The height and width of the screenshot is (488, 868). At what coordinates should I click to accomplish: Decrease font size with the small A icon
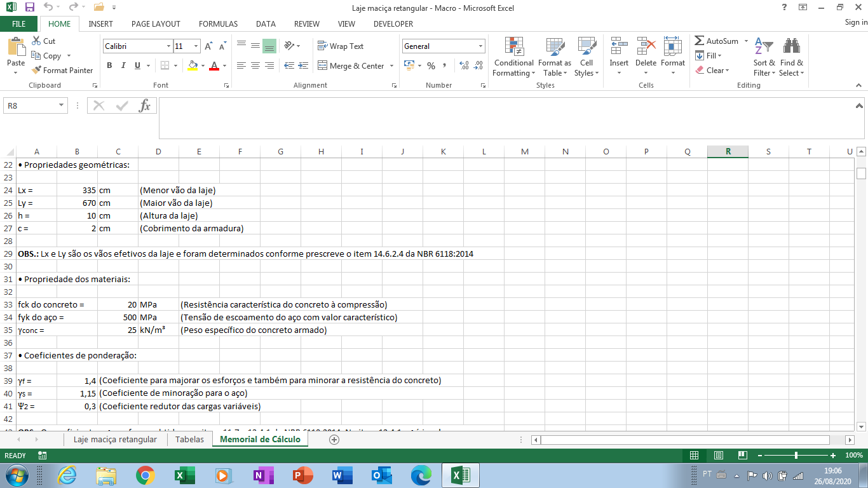click(x=222, y=46)
